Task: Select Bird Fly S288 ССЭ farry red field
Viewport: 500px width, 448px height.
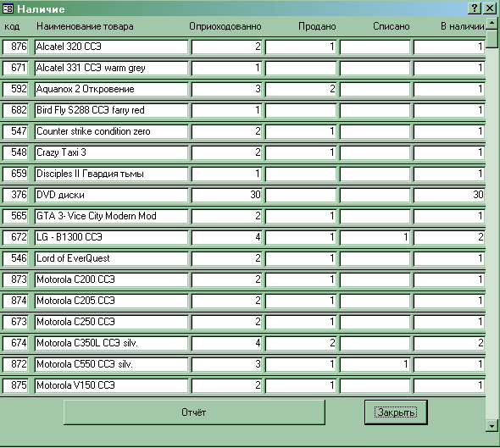Action: 111,110
